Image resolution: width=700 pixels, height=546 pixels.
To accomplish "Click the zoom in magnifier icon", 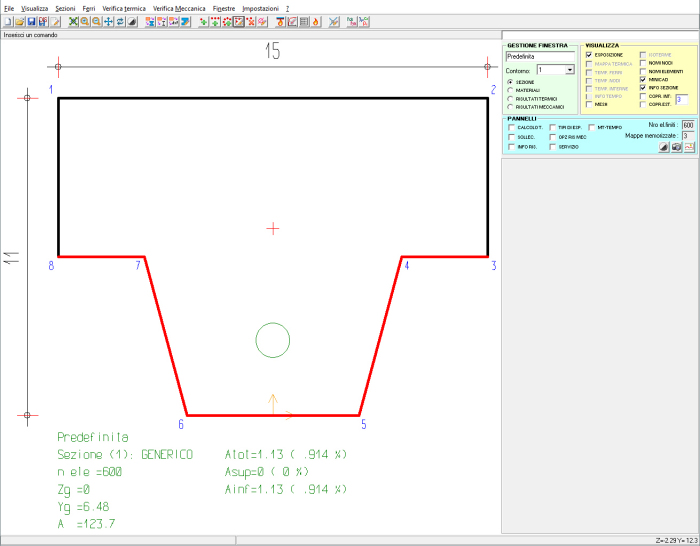I will point(85,21).
